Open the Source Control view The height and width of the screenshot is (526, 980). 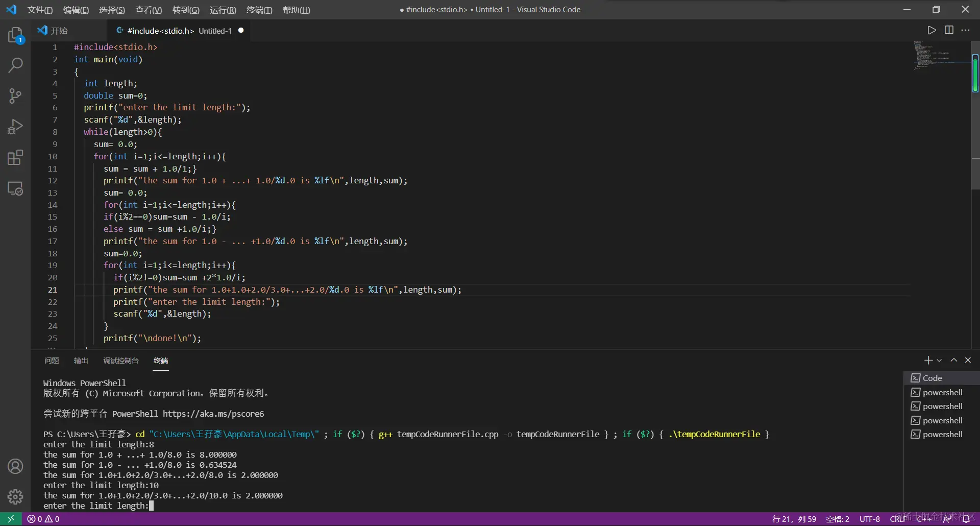pyautogui.click(x=15, y=96)
